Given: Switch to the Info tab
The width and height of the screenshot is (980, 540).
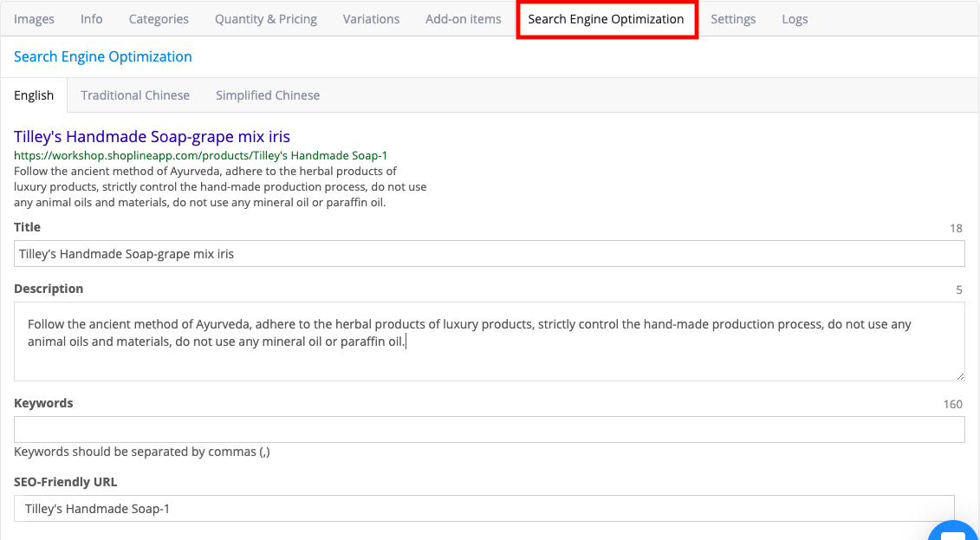Looking at the screenshot, I should (91, 19).
